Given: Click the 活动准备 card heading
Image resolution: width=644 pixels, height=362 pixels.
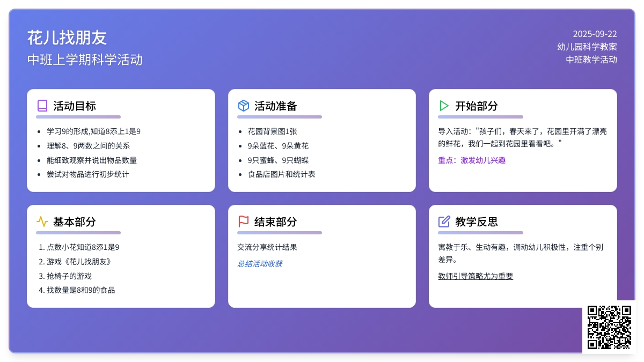Looking at the screenshot, I should tap(275, 106).
